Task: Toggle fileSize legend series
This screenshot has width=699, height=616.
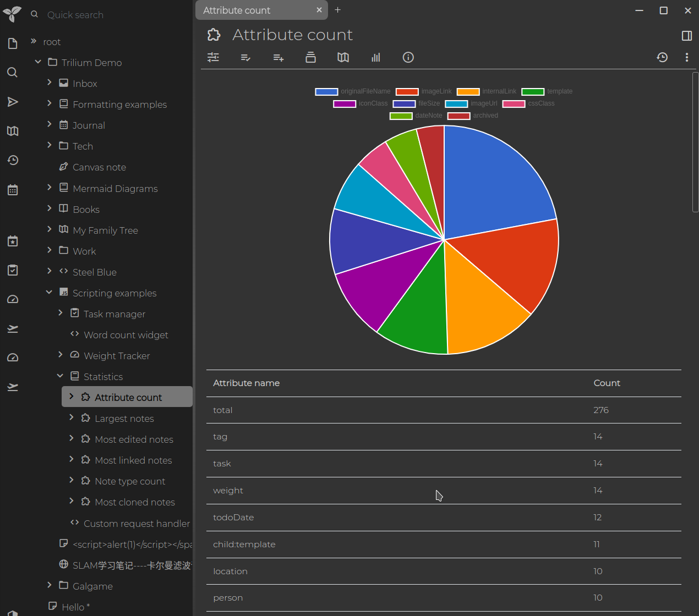Action: 416,103
